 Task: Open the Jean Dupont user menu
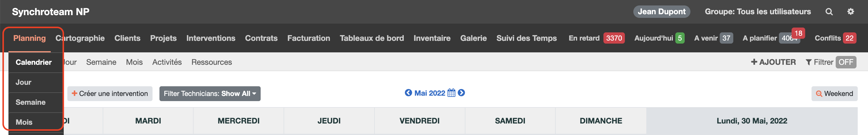[661, 12]
